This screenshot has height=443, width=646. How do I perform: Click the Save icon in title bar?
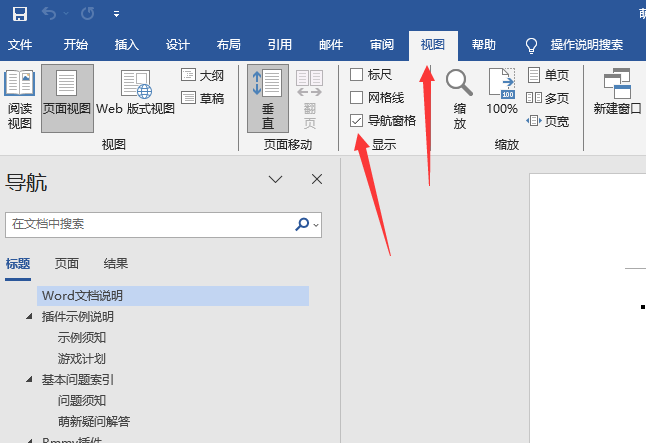click(20, 14)
